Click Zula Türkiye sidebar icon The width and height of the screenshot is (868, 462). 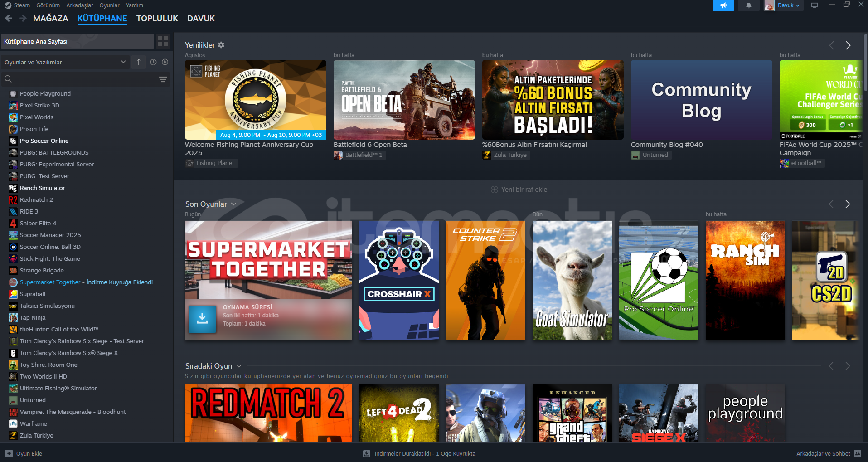(13, 435)
